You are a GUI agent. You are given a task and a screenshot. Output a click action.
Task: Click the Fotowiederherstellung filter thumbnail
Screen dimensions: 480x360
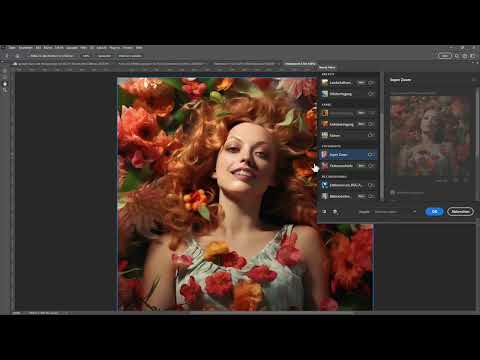pos(325,196)
